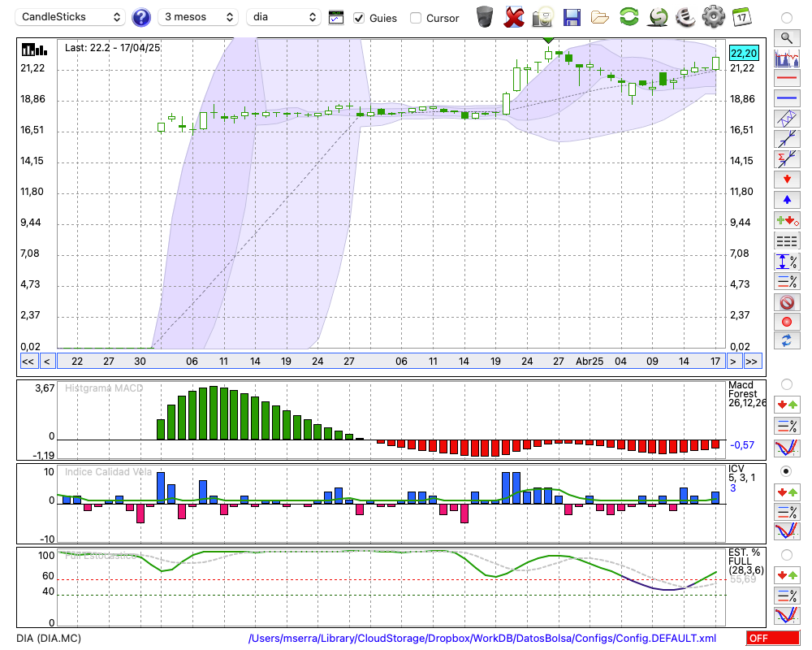Select the magnifying glass zoom tool
Viewport: 812px width, 650px height.
(787, 38)
